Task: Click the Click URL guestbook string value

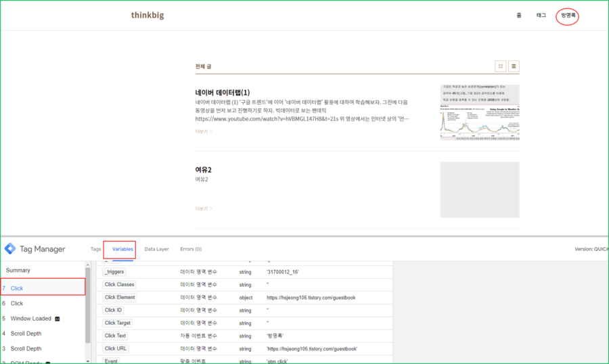Action: pyautogui.click(x=312, y=349)
